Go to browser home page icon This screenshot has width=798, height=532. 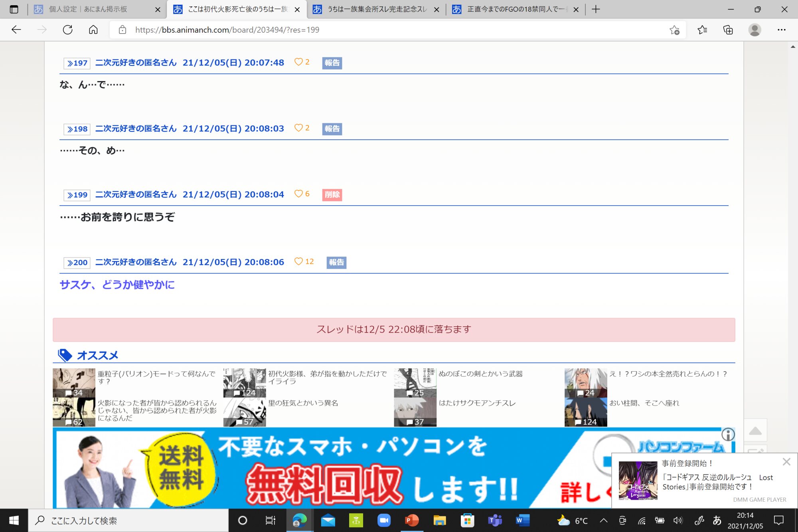click(x=93, y=30)
